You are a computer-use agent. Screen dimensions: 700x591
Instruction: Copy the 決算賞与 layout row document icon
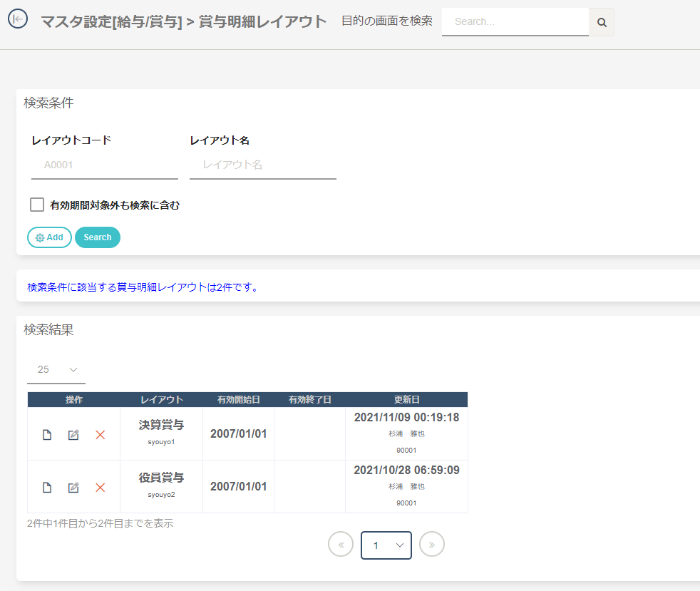click(47, 435)
